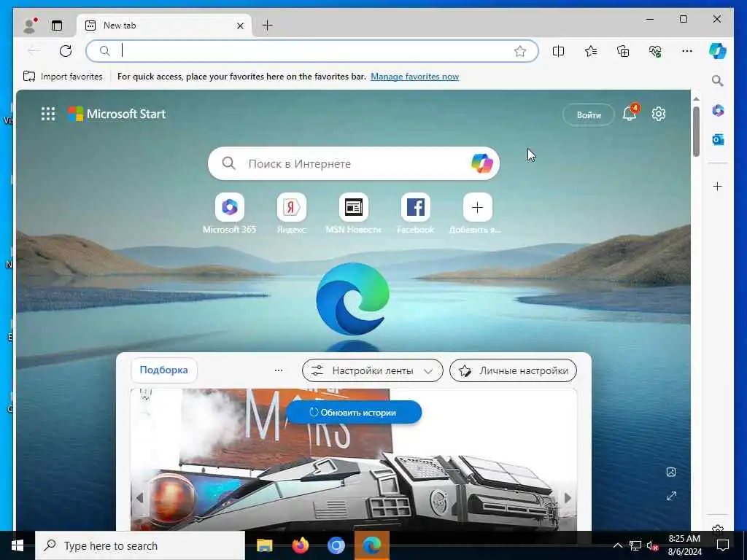The image size is (747, 560).
Task: Open sidebar Search icon
Action: [718, 80]
